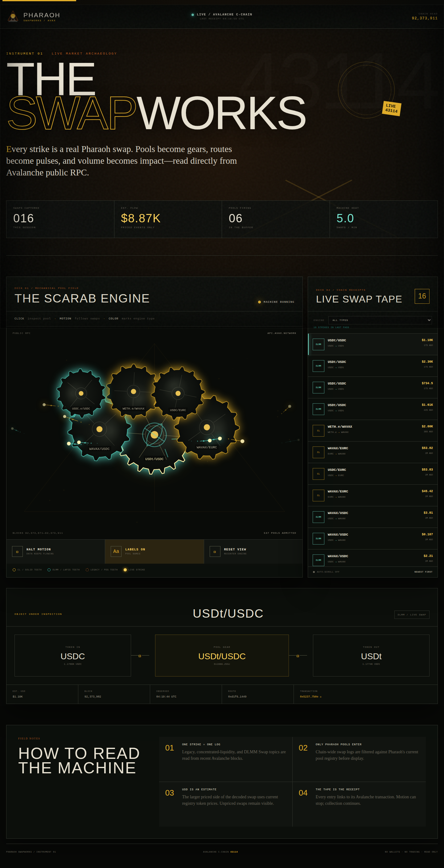Click DLMM badge of $0.107 WAVAX/USDC entry

[318, 538]
